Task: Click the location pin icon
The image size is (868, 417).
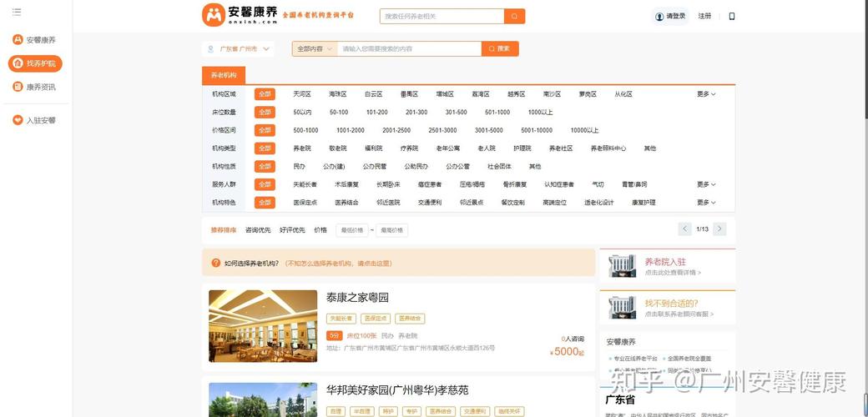Action: click(211, 48)
